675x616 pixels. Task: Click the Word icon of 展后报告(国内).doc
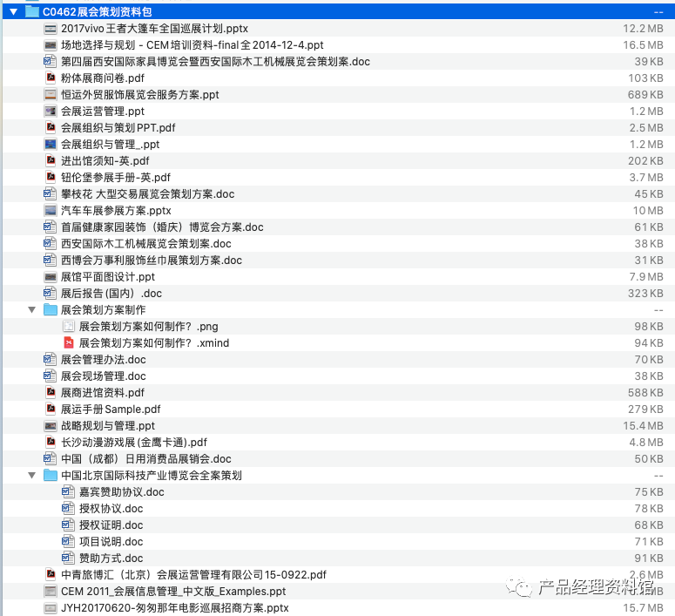(x=50, y=294)
